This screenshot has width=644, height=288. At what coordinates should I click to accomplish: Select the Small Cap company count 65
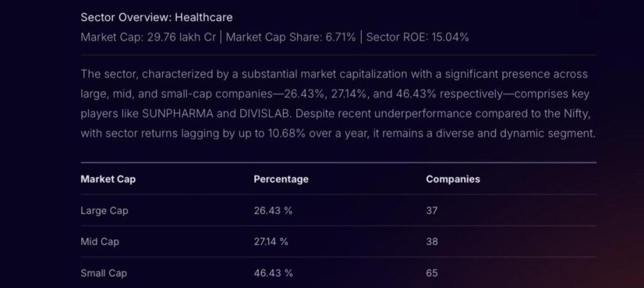[432, 273]
